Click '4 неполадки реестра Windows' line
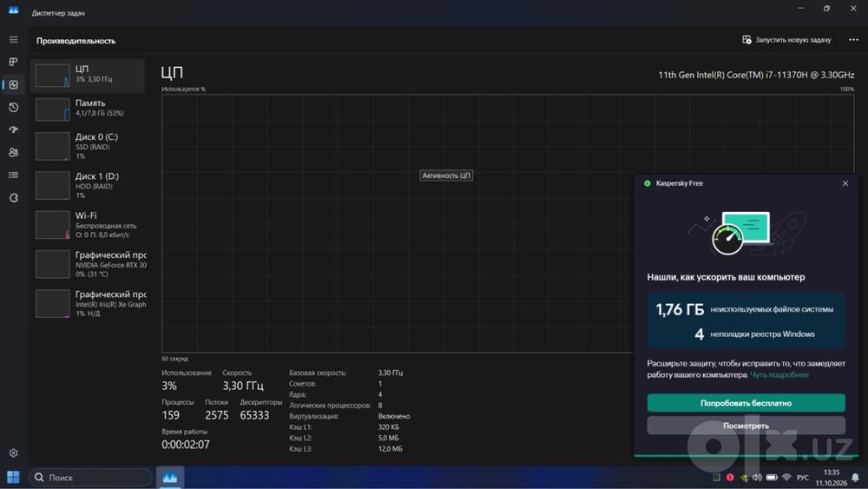The width and height of the screenshot is (868, 489). pos(754,334)
